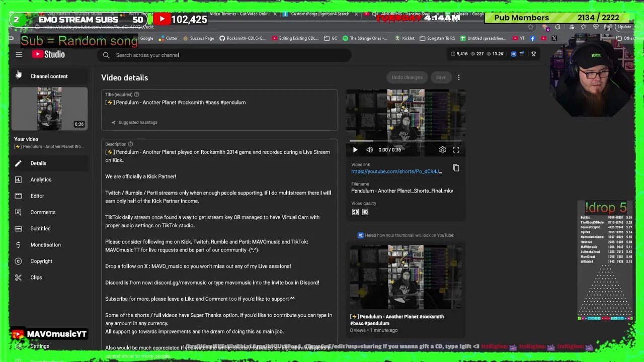Image resolution: width=644 pixels, height=362 pixels.
Task: Go to YouTube Studio home logo
Action: pos(48,54)
